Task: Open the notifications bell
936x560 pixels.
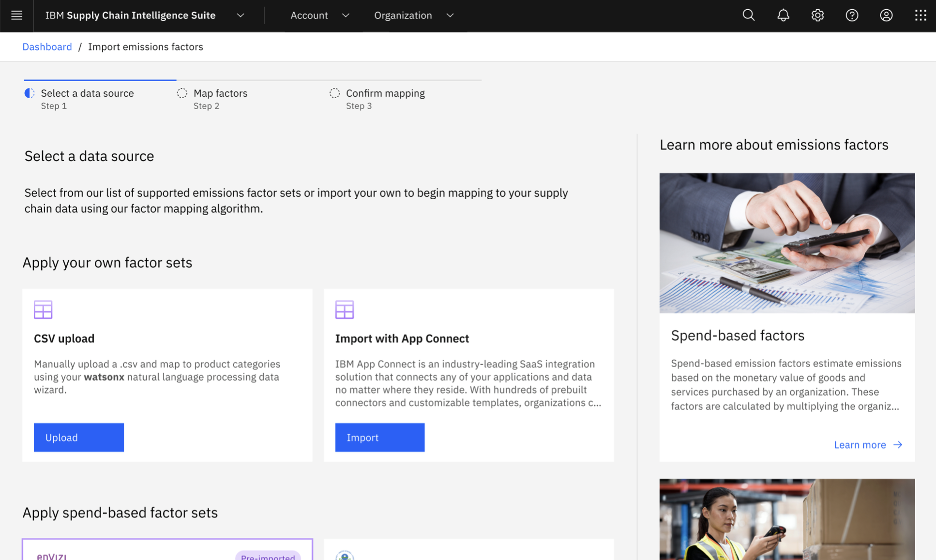Action: pos(783,15)
